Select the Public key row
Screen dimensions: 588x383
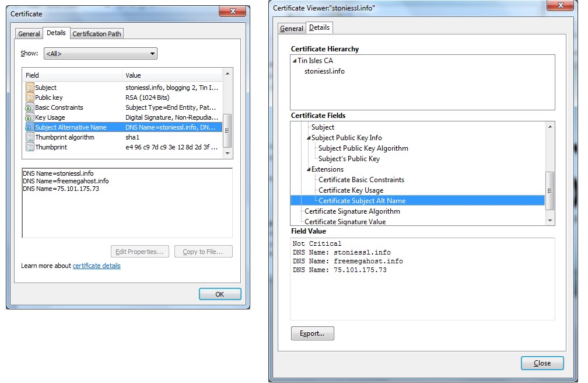tap(124, 98)
